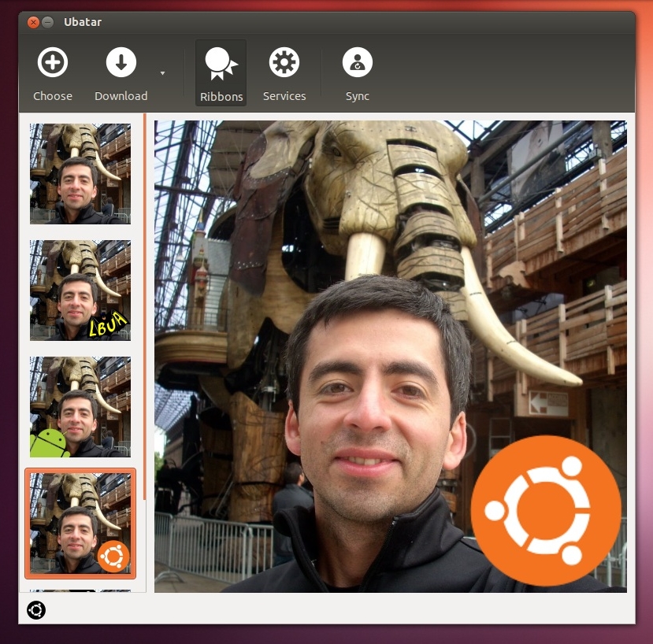Click the Ubatar window title text
The height and width of the screenshot is (644, 653).
click(x=83, y=22)
